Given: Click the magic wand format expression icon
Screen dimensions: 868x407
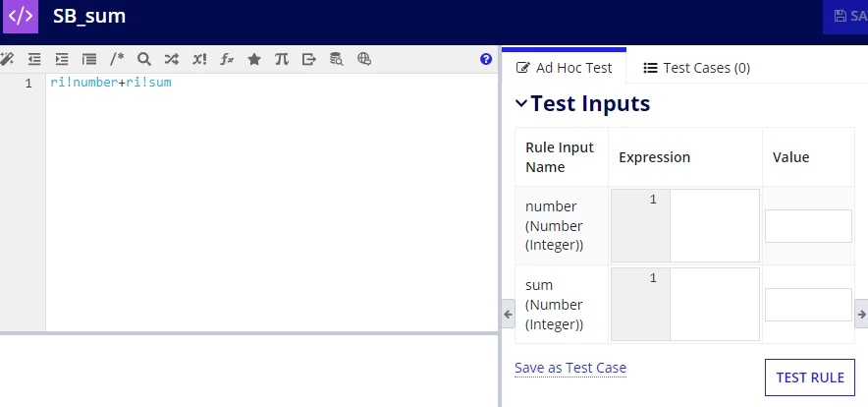Looking at the screenshot, I should (7, 59).
